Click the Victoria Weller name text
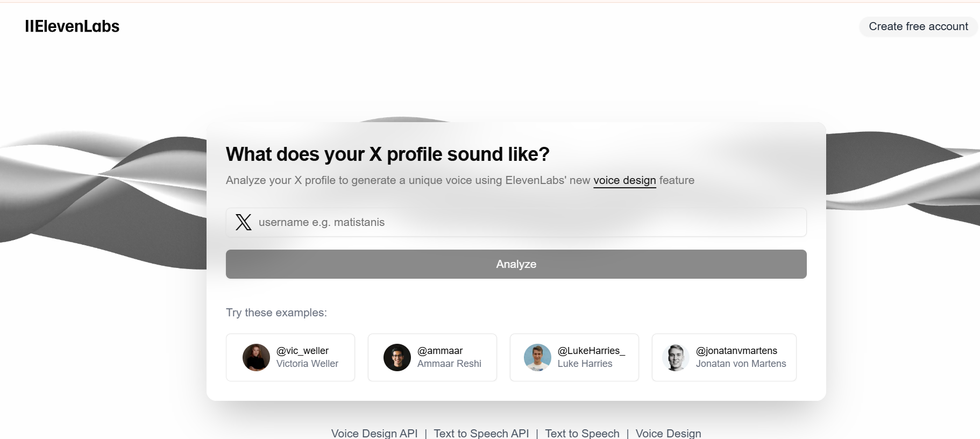 tap(307, 364)
